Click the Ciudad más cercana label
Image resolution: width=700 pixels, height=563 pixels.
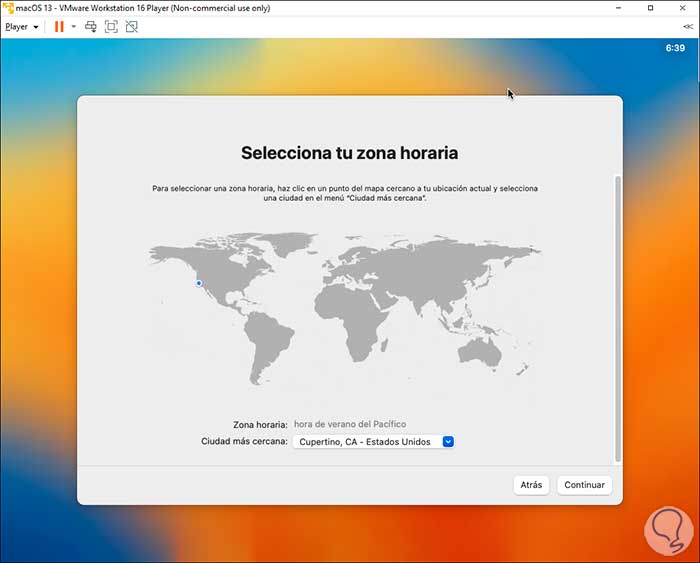(244, 441)
